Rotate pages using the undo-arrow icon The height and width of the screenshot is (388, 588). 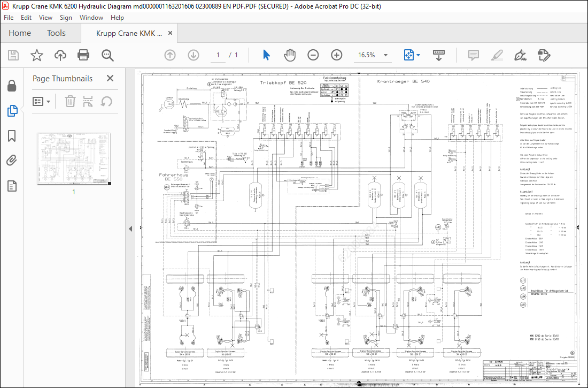[106, 101]
